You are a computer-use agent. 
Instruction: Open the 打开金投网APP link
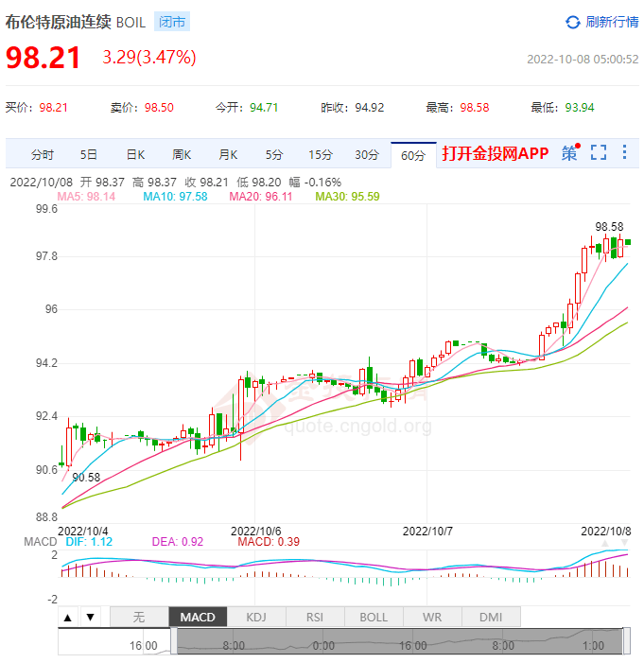point(495,153)
